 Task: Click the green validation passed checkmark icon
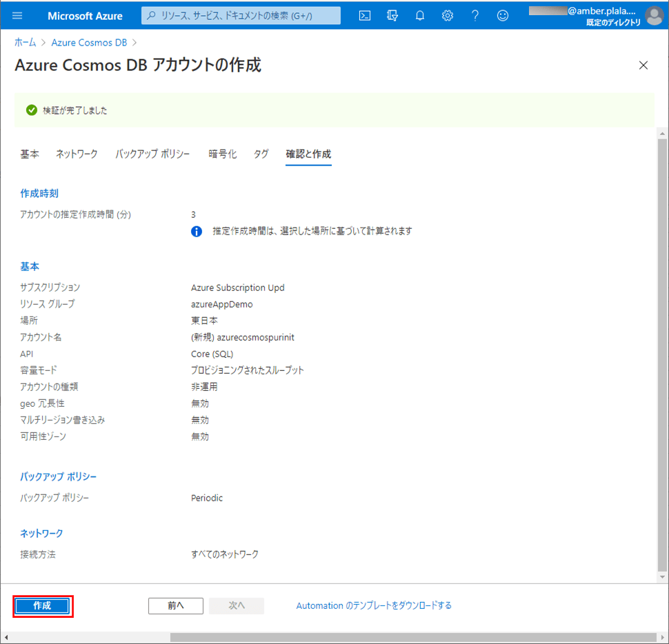(32, 110)
